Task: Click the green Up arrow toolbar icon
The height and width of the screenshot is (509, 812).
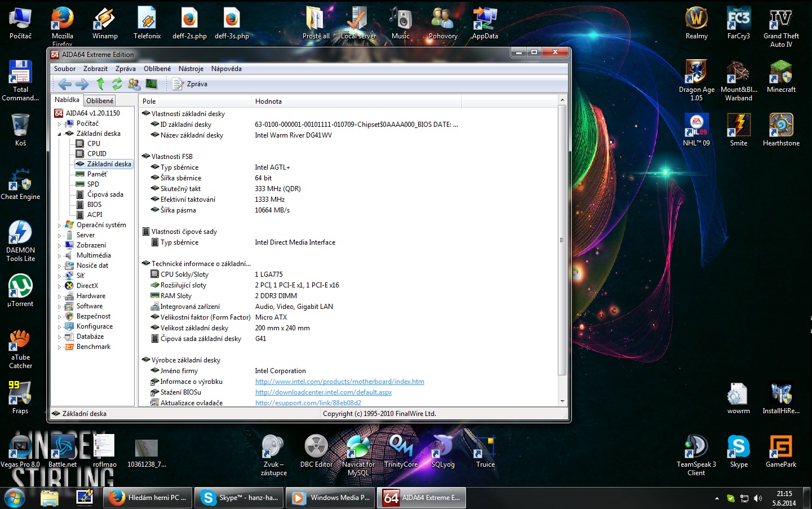Action: click(100, 84)
